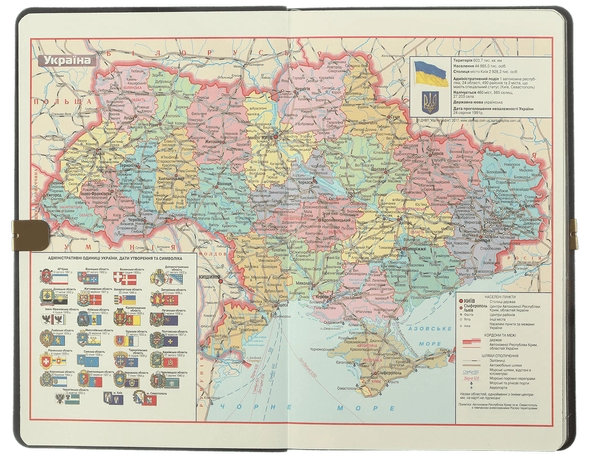
Task: Select the АР Крим emblem and flag
Action: (54, 277)
